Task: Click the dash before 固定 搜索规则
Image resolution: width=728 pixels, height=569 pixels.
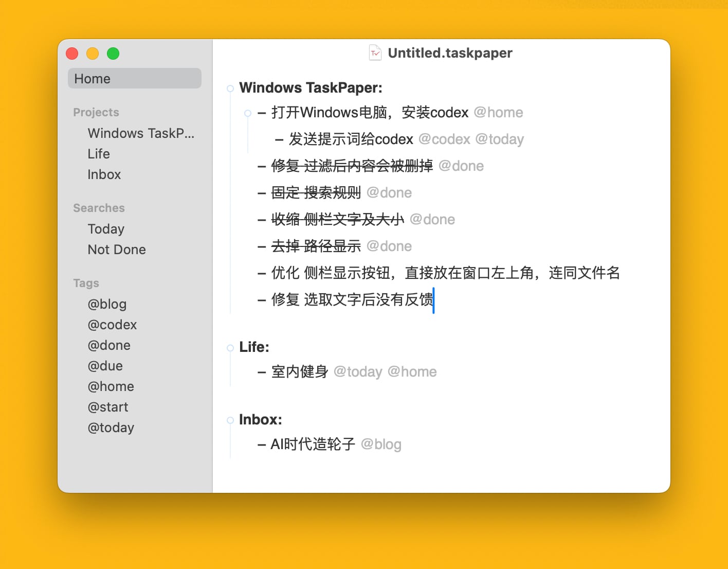Action: tap(262, 193)
